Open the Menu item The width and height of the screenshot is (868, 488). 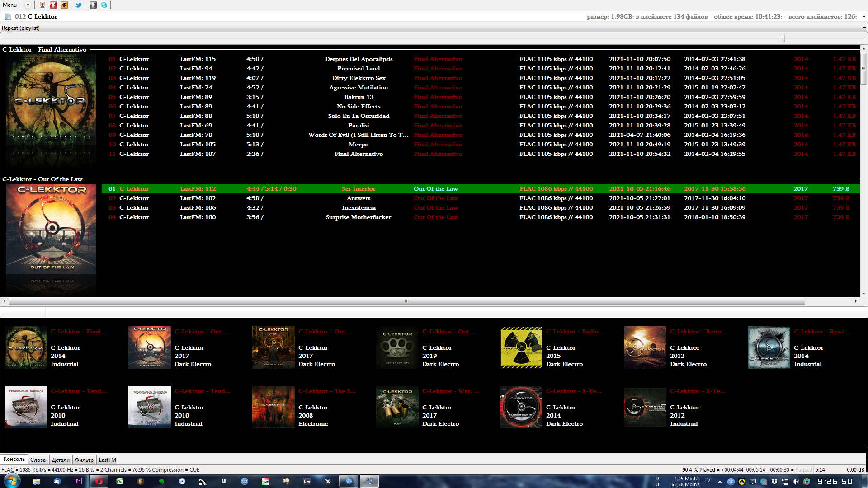tap(9, 5)
